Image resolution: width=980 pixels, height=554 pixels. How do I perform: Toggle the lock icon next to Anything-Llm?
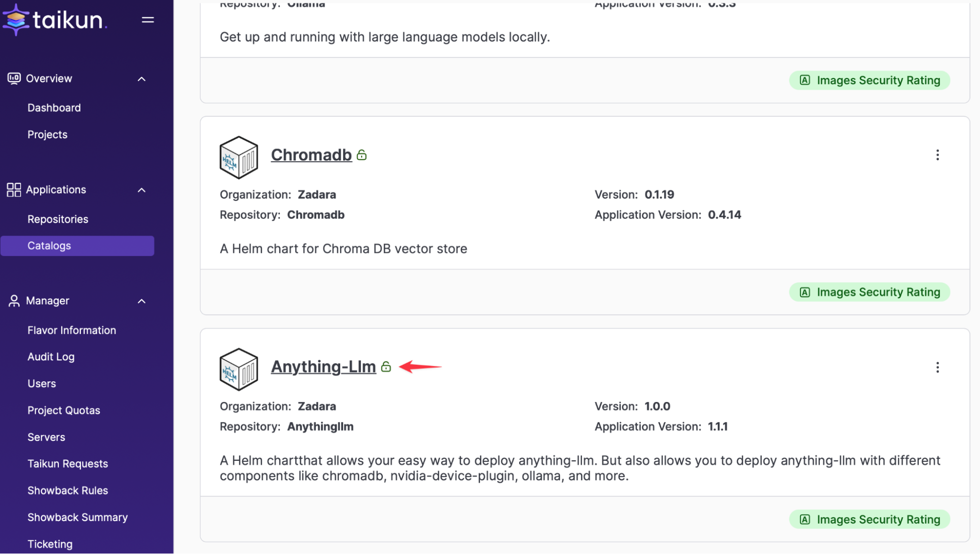click(386, 367)
